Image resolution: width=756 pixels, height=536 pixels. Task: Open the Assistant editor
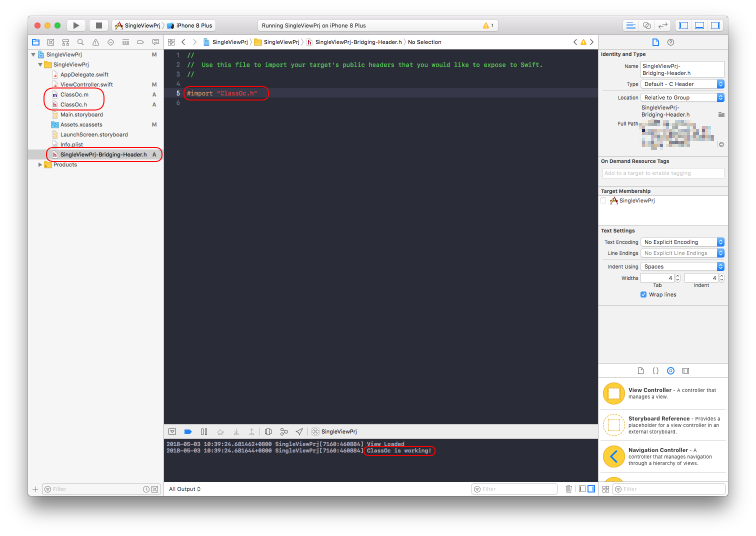coord(646,25)
